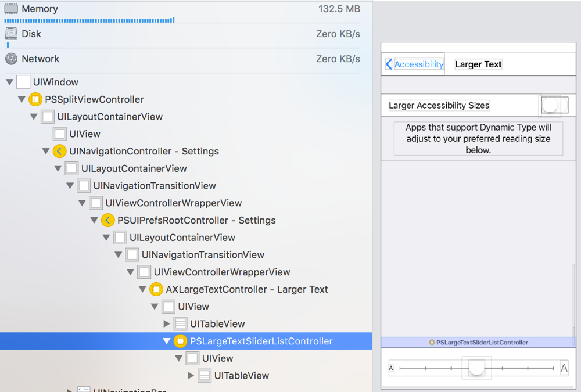This screenshot has width=581, height=392.
Task: Select the Network gauge row
Action: tap(182, 60)
